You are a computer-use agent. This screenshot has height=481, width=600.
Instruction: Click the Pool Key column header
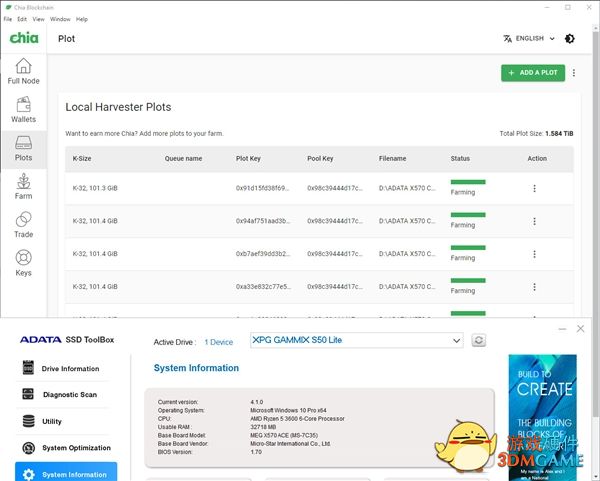coord(320,158)
